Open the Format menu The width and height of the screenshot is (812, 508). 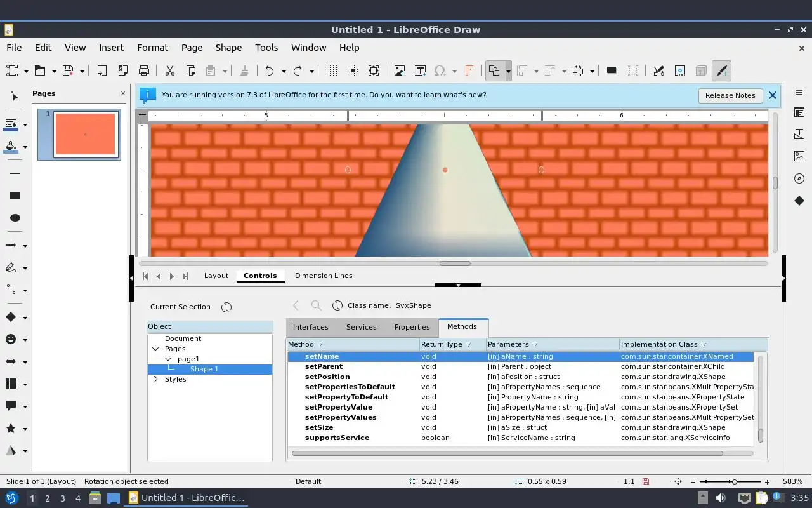pyautogui.click(x=152, y=48)
